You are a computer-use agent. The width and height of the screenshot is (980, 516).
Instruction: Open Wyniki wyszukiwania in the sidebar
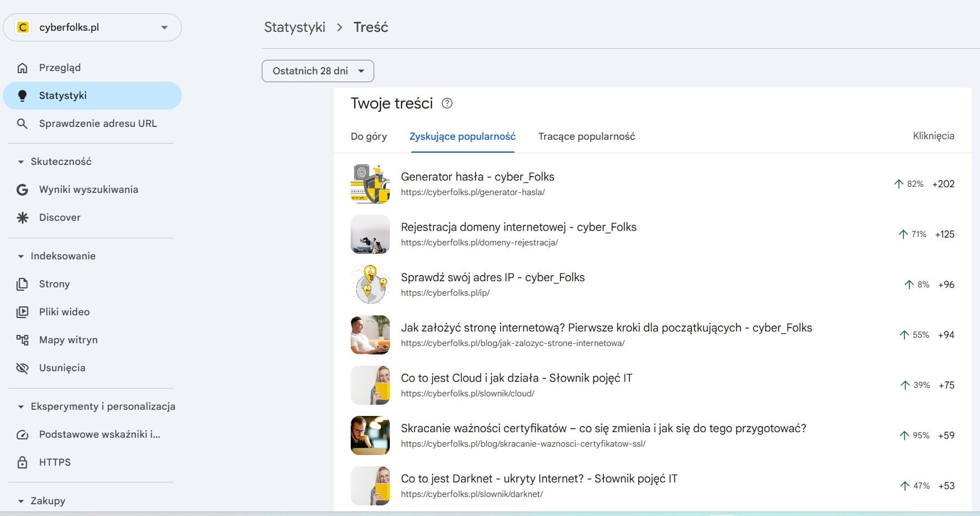(x=92, y=190)
